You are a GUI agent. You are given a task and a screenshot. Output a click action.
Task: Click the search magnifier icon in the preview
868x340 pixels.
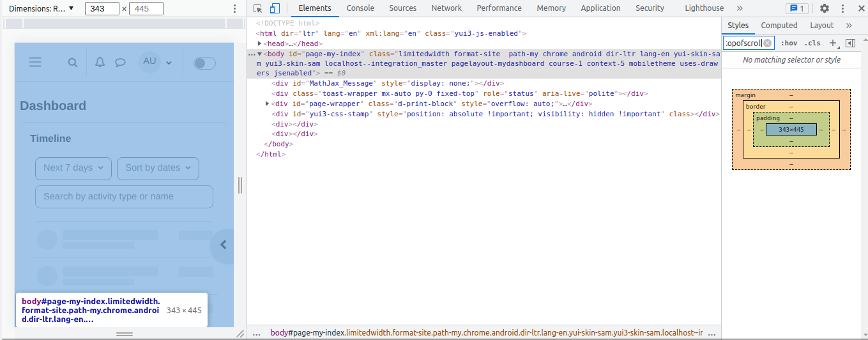coord(73,63)
